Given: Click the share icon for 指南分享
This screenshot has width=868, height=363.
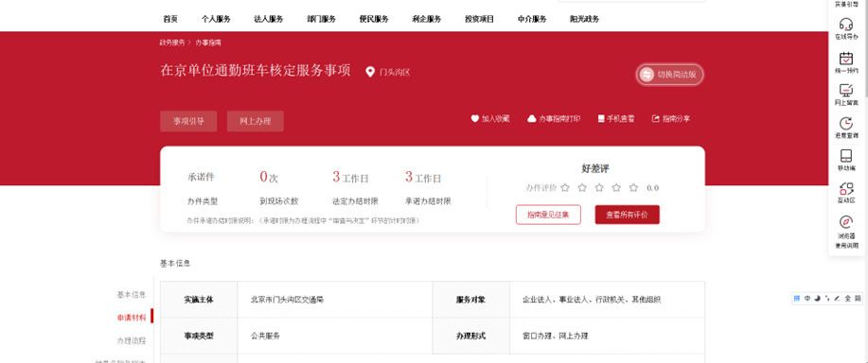Looking at the screenshot, I should 656,118.
